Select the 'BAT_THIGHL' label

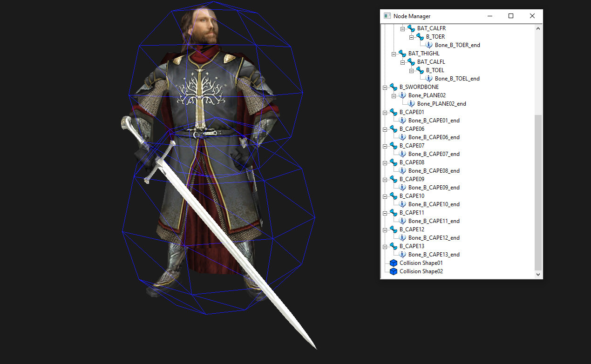click(x=424, y=54)
